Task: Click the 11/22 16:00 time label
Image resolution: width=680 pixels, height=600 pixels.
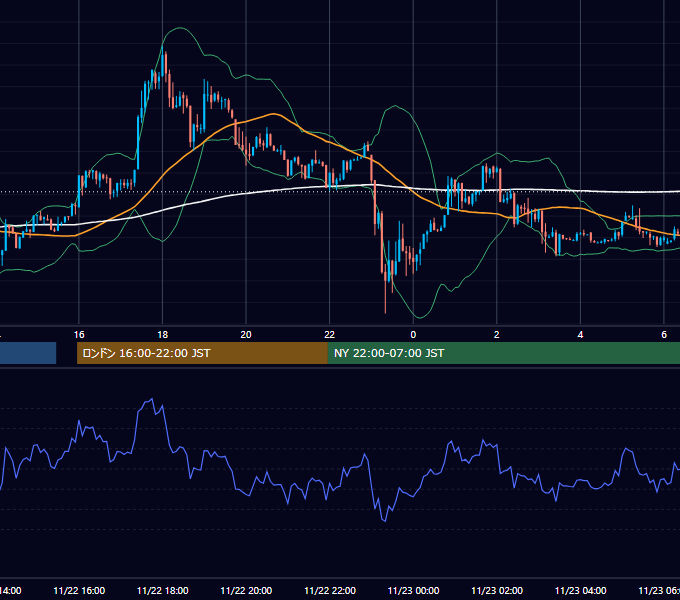Action: point(79,590)
